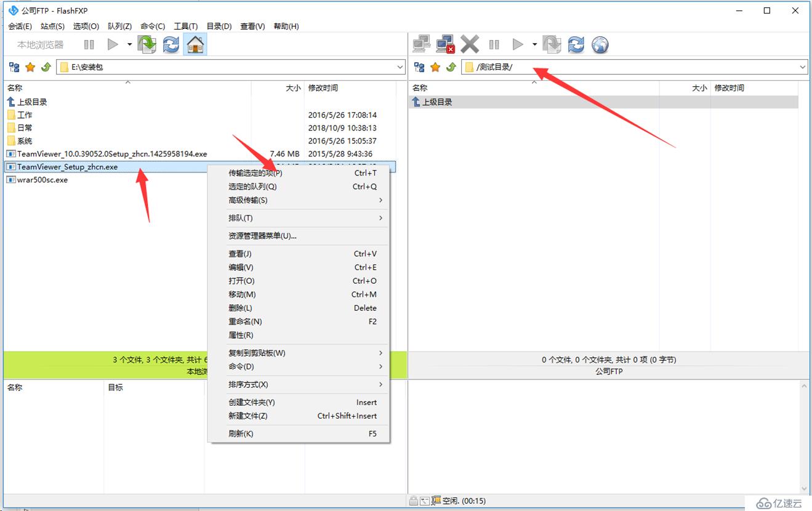Click the disconnect icon with red X

click(x=445, y=44)
